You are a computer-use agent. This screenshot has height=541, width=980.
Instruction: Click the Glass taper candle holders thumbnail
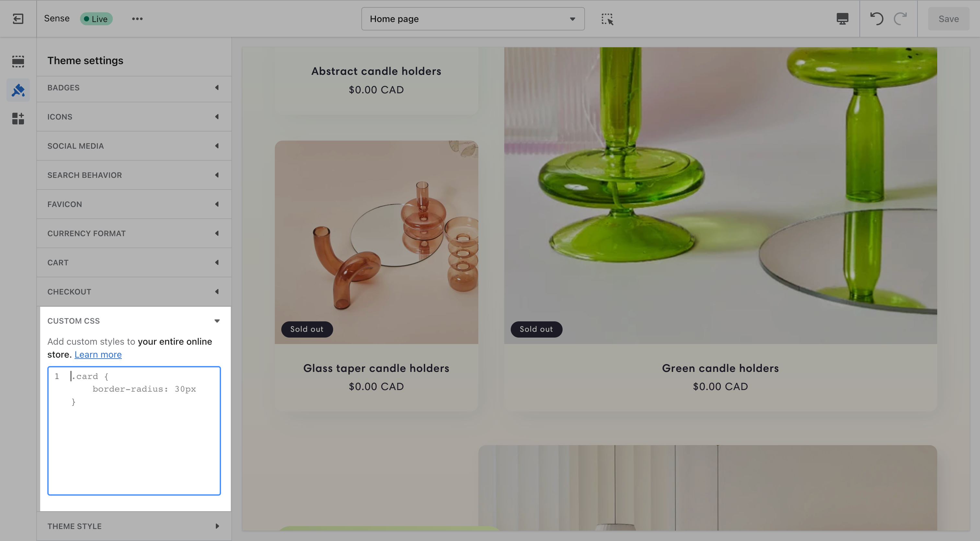tap(376, 242)
